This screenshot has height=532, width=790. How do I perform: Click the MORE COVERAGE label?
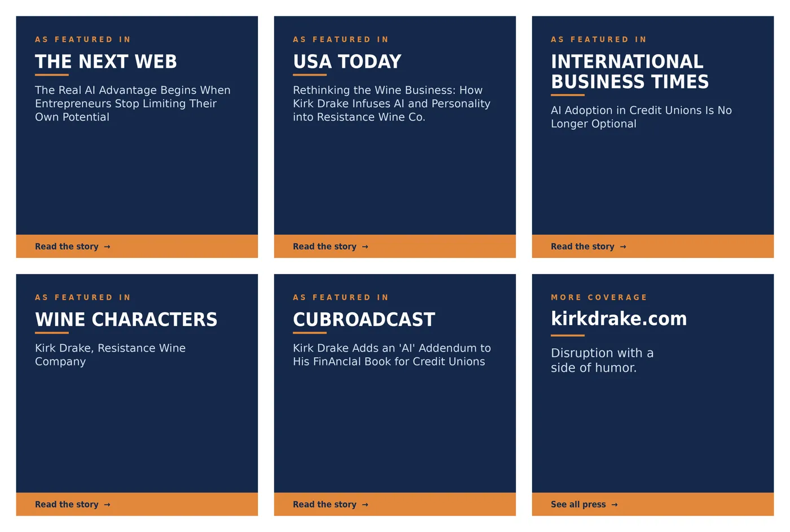click(599, 297)
